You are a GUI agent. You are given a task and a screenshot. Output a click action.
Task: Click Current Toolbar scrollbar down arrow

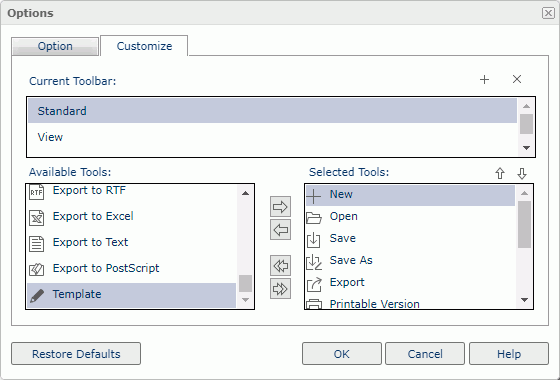tap(526, 148)
